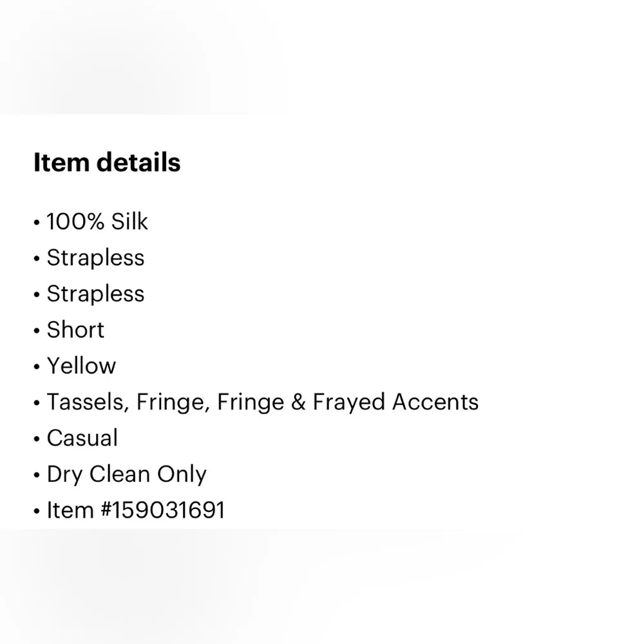Click the word details in the heading
The width and height of the screenshot is (644, 644).
(x=138, y=162)
